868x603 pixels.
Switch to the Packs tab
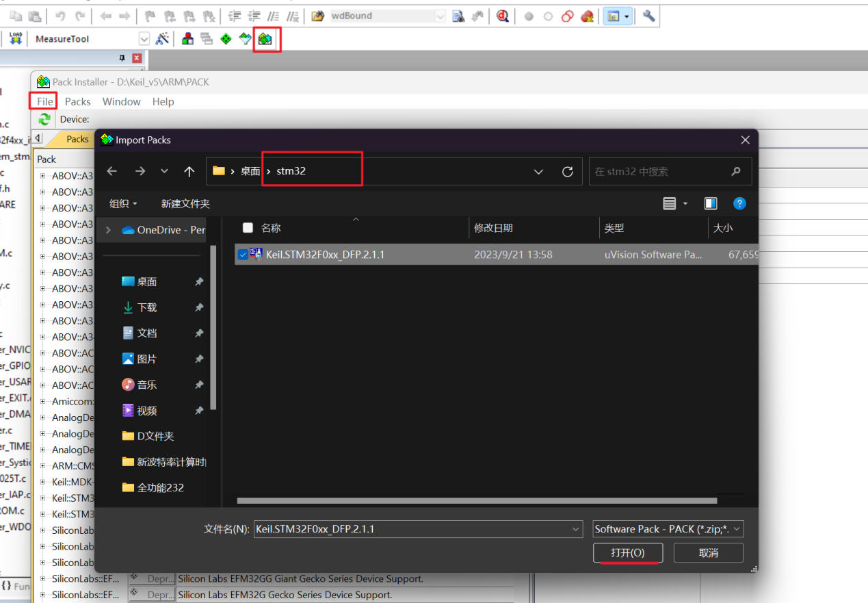coord(77,139)
